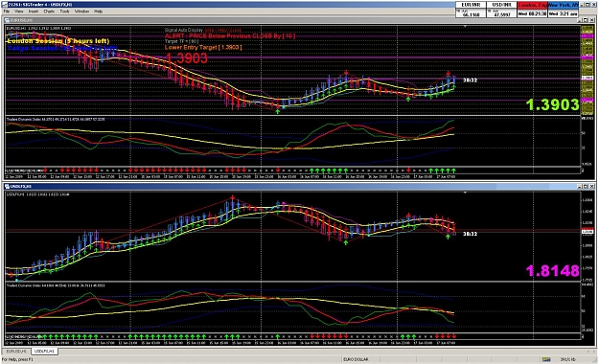Maximize the USDLFX chart window
Image resolution: width=599 pixels, height=364 pixels.
pyautogui.click(x=586, y=187)
